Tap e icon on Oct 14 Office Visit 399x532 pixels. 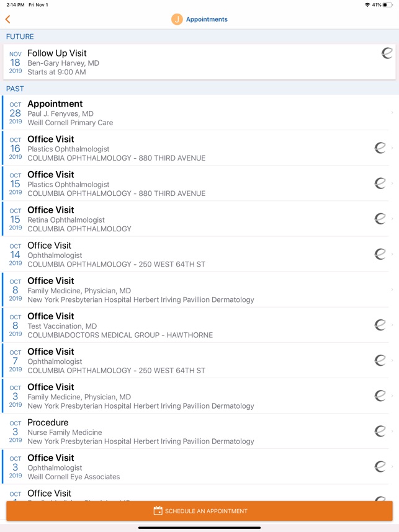380,254
